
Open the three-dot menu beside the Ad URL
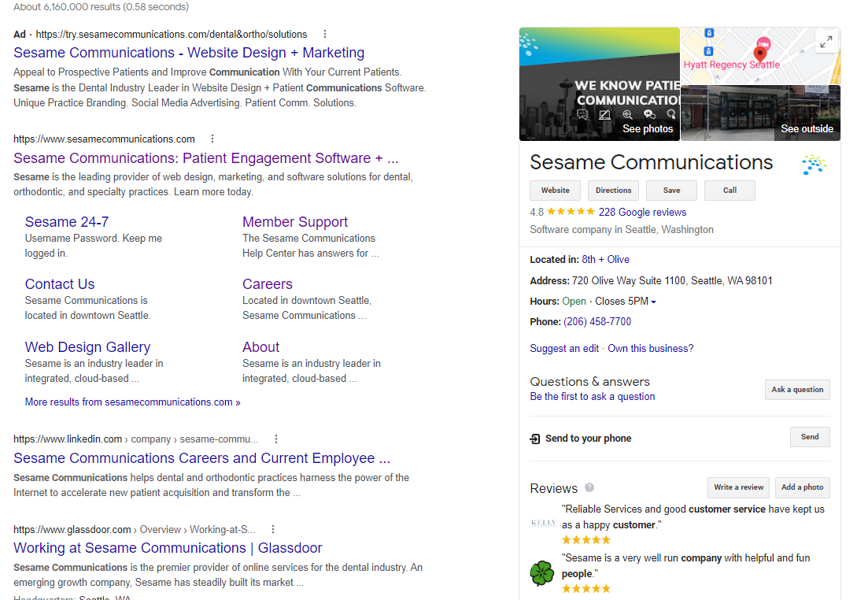tap(325, 34)
